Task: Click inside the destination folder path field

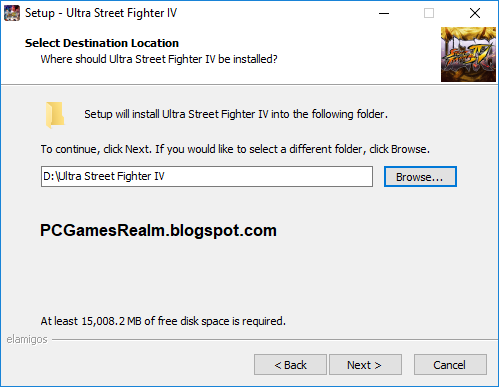Action: [207, 176]
